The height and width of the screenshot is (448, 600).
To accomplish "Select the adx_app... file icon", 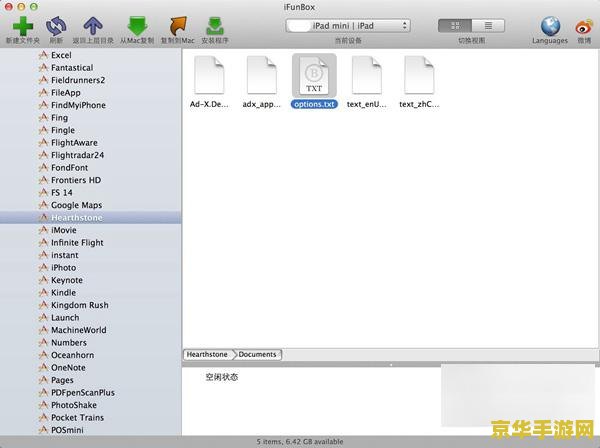I will pyautogui.click(x=261, y=75).
